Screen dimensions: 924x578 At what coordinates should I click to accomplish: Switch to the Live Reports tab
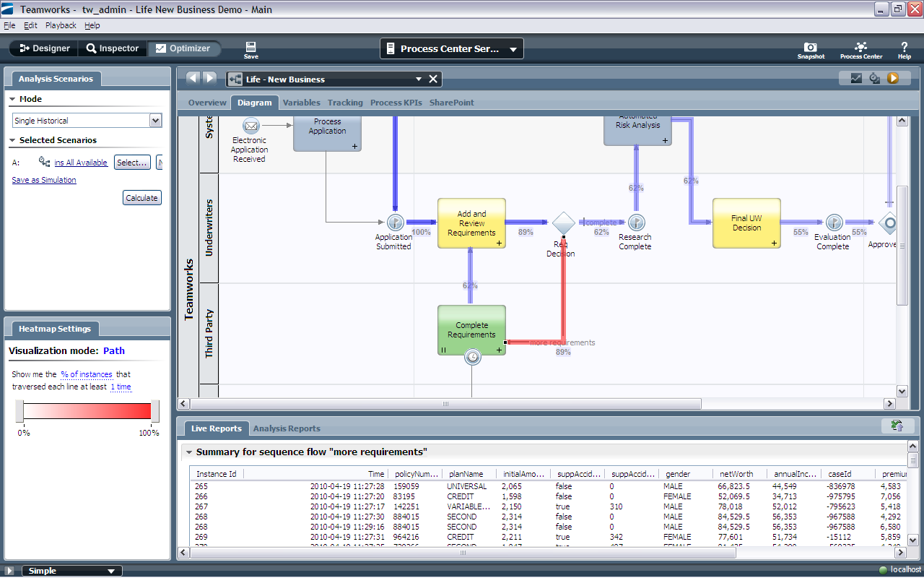click(216, 428)
